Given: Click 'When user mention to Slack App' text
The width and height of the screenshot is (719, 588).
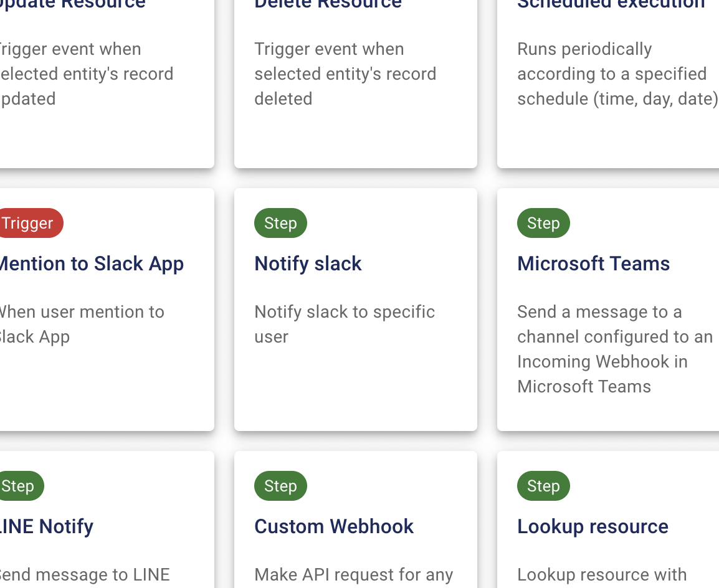Looking at the screenshot, I should pos(82,324).
